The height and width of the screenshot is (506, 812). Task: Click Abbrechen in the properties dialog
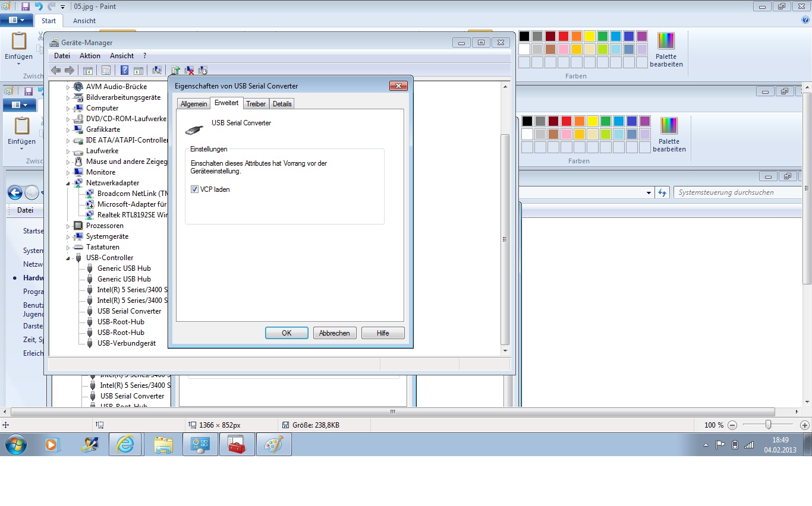click(335, 333)
